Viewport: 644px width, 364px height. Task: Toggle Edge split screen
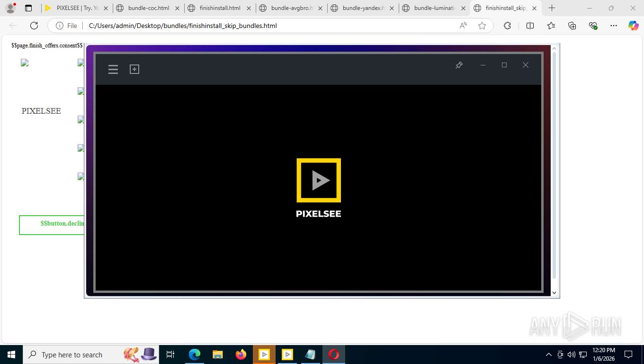tap(530, 26)
